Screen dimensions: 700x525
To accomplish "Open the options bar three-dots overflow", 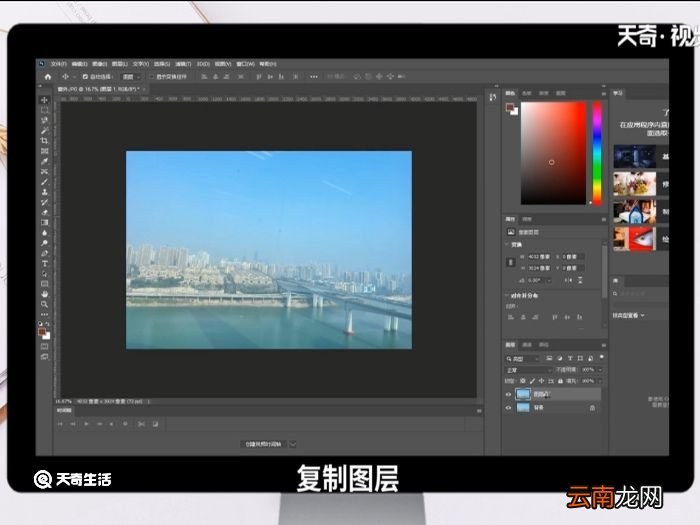I will (x=314, y=77).
